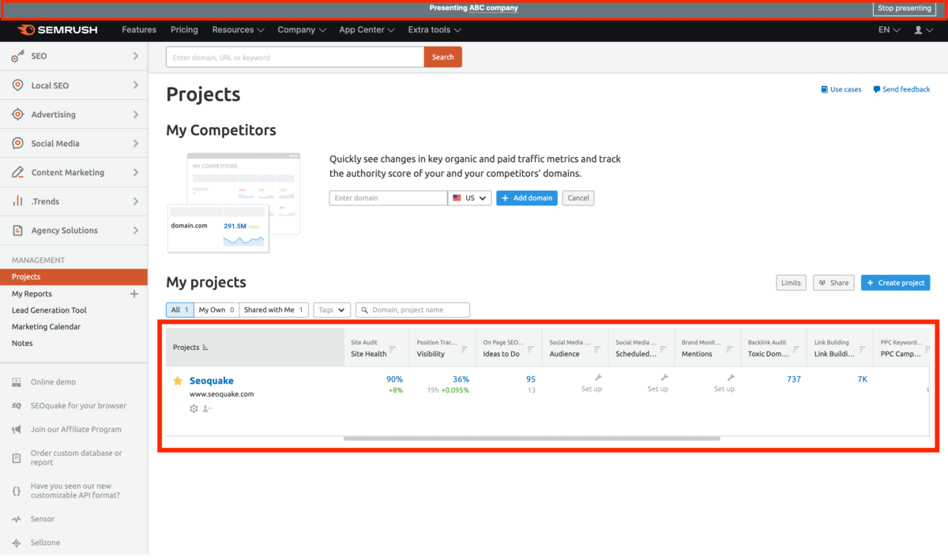Open Marketing Calendar in sidebar
The height and width of the screenshot is (560, 948).
[46, 327]
